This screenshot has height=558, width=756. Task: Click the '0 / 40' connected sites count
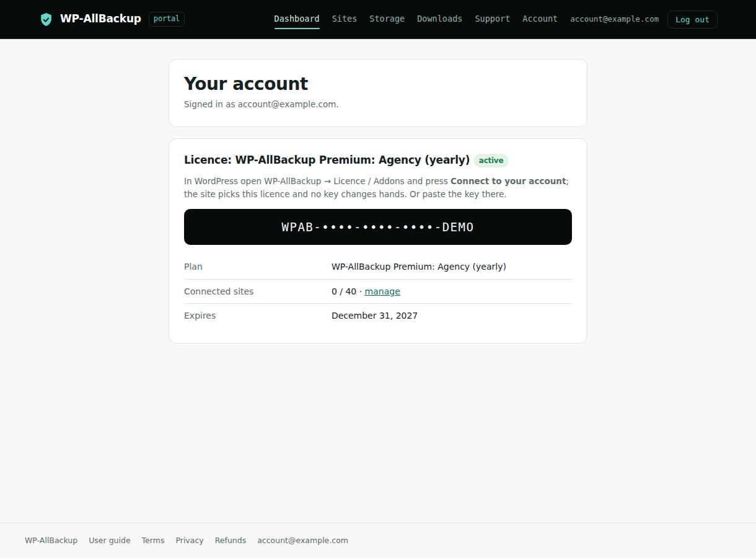(x=344, y=291)
